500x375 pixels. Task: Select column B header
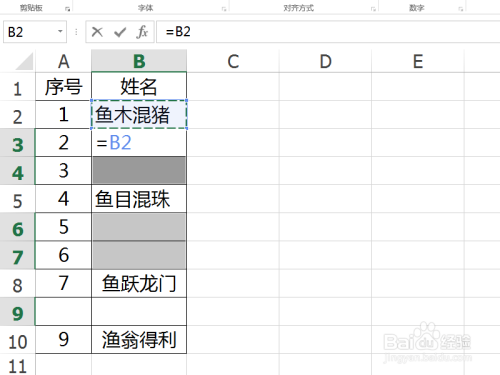(x=139, y=61)
